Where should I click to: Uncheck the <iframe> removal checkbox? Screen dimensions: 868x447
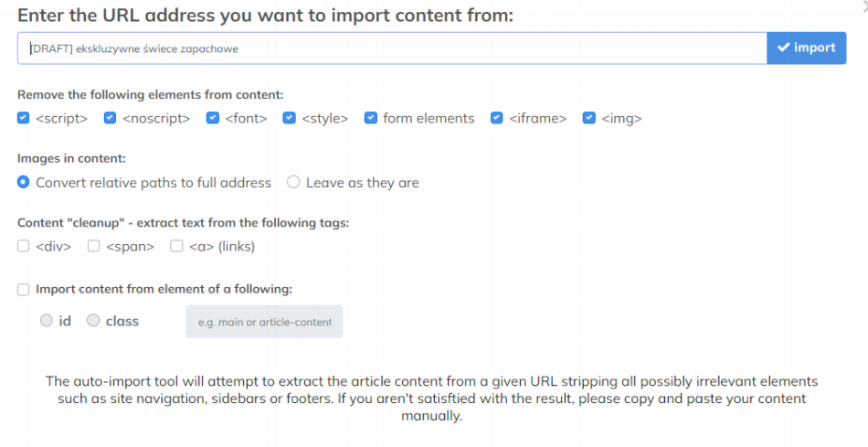(497, 118)
